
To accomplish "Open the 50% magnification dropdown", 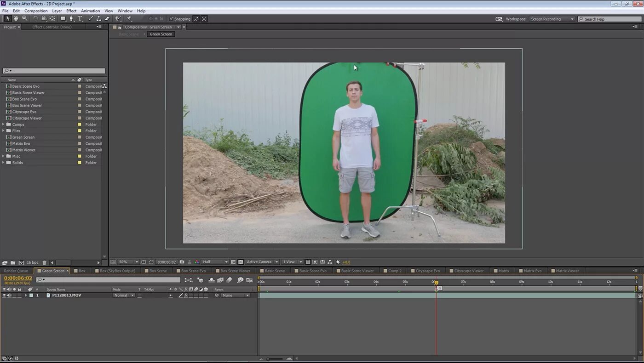I will pyautogui.click(x=128, y=262).
